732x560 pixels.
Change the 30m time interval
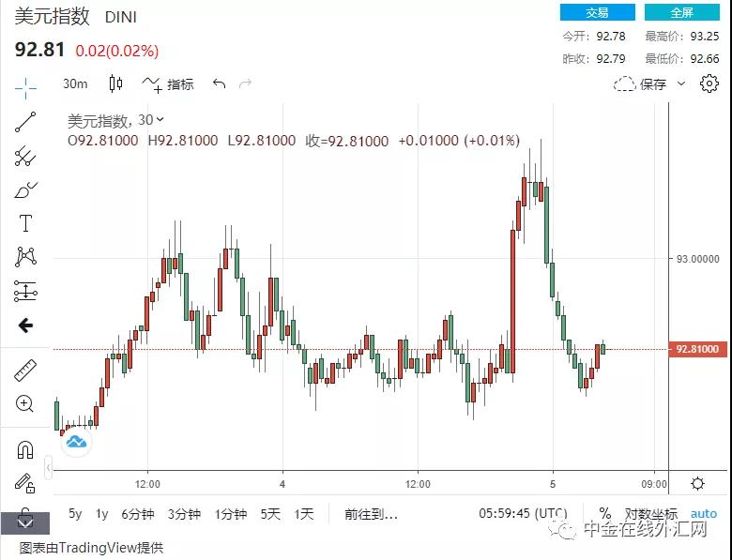click(75, 84)
